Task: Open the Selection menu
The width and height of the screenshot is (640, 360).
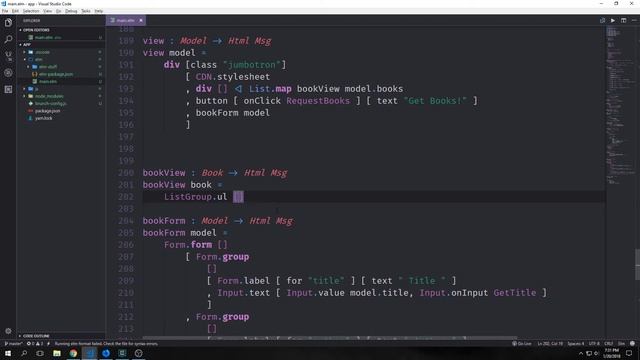Action: pos(31,11)
